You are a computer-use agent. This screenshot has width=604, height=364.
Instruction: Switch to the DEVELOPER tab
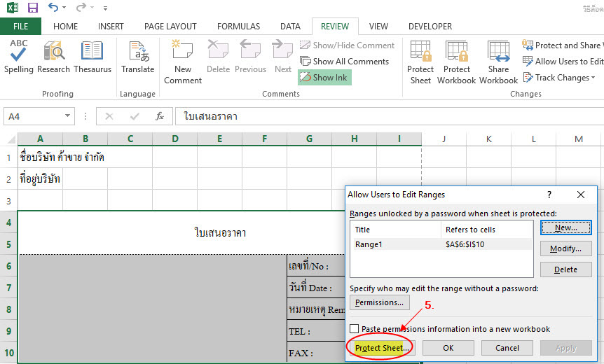pyautogui.click(x=430, y=26)
